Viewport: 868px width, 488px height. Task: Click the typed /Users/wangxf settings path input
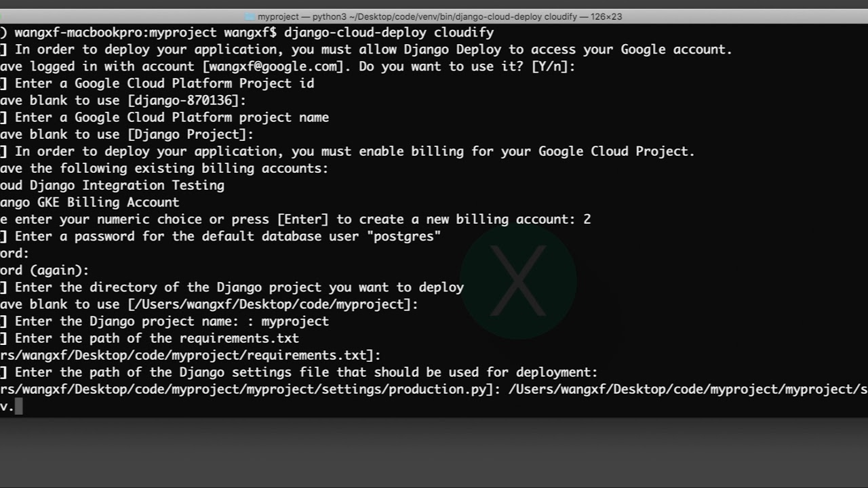(x=685, y=389)
